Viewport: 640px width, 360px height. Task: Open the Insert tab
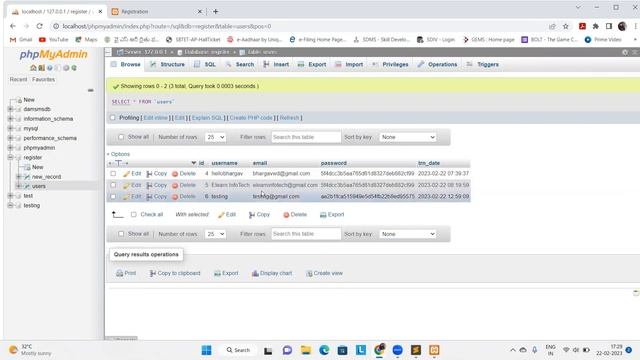click(x=276, y=64)
